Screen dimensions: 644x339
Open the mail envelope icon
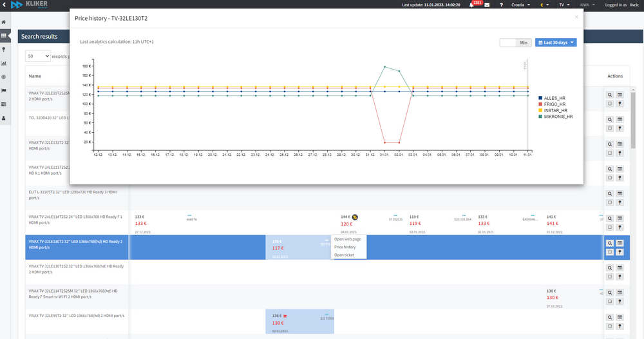coord(487,5)
